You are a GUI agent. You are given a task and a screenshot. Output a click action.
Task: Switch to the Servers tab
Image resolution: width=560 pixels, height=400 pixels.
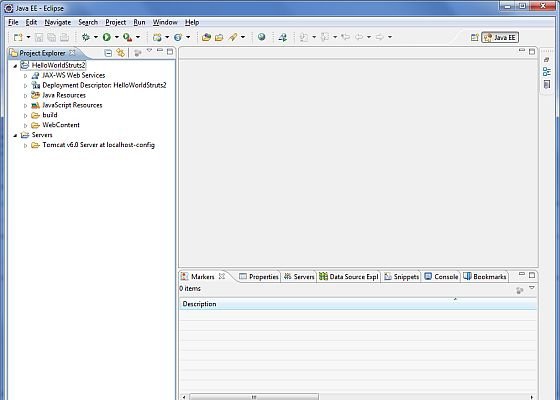click(x=299, y=276)
